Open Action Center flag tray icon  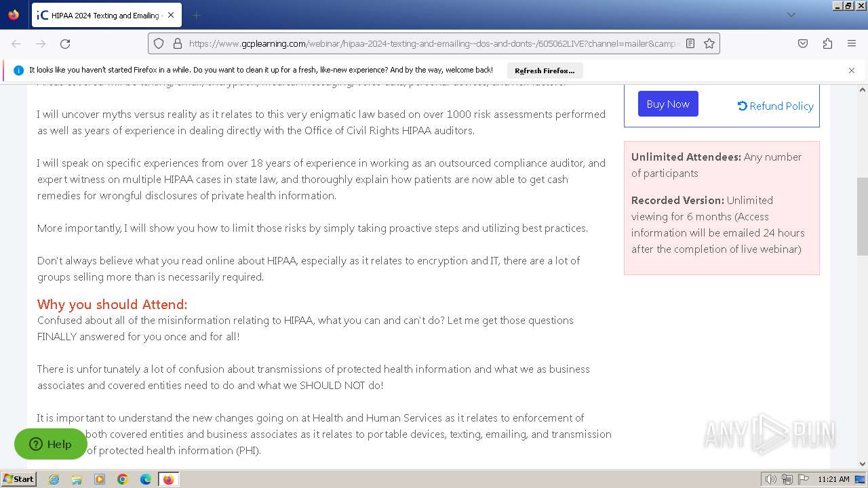[804, 479]
